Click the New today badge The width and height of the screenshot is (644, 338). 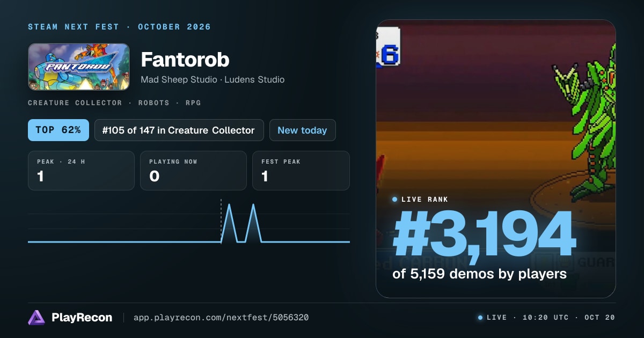click(302, 130)
